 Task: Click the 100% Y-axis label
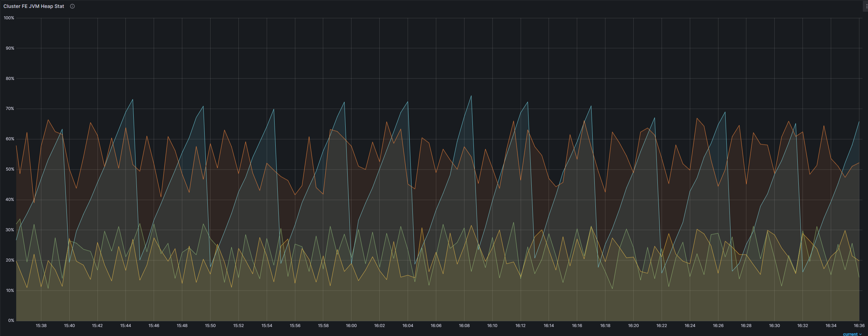(9, 18)
